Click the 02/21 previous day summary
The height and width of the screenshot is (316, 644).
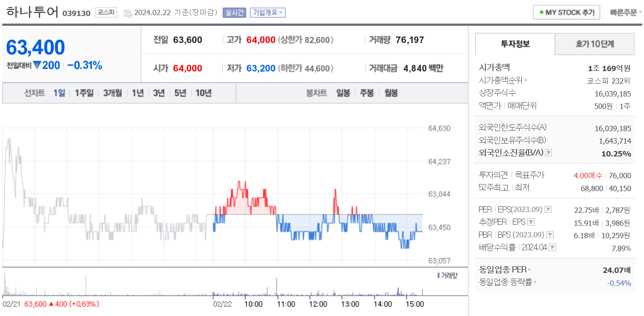coord(51,304)
